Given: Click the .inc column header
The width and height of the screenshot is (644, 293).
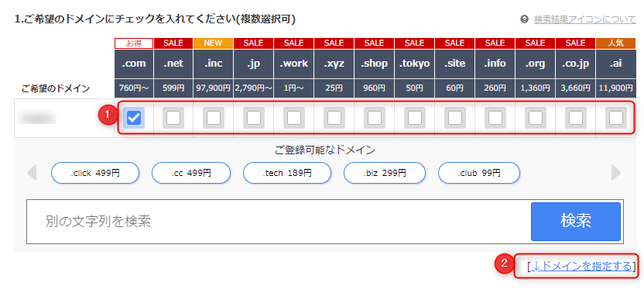Looking at the screenshot, I should 214,64.
